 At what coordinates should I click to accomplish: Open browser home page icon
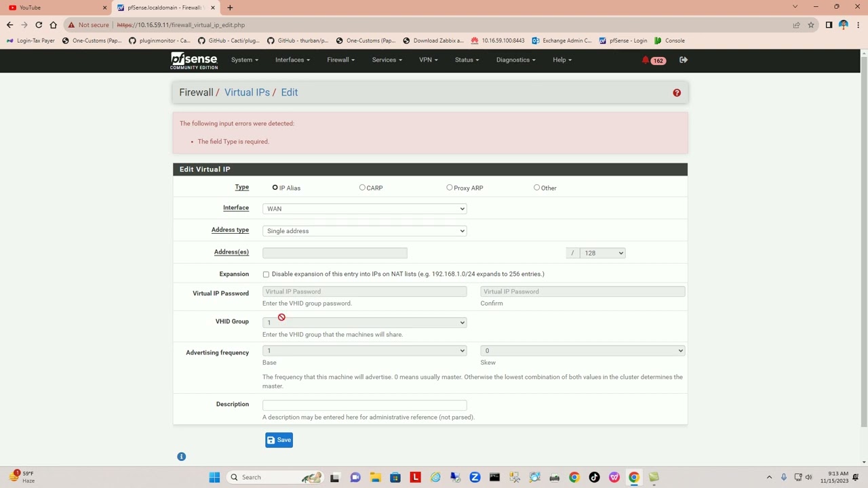53,25
